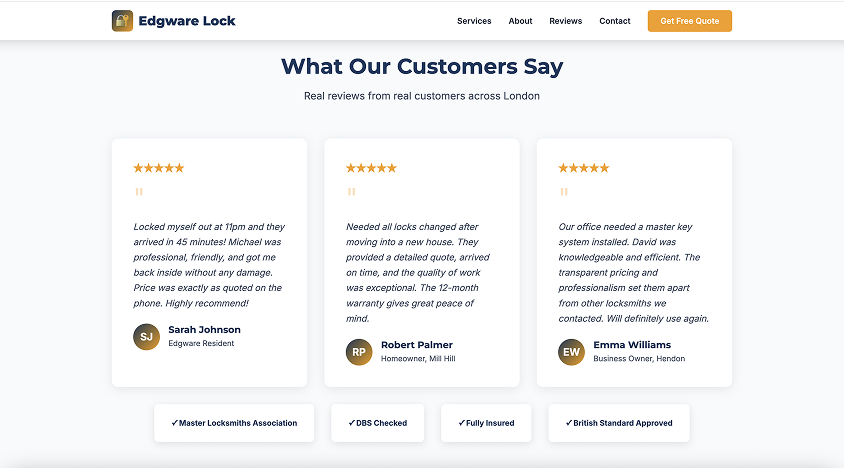The height and width of the screenshot is (468, 844).
Task: Click the star rating on Sarah's review
Action: 159,168
